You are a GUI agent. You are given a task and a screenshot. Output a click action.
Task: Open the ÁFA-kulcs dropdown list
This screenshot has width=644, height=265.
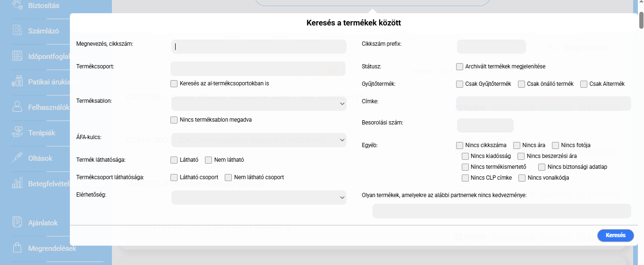tap(259, 140)
